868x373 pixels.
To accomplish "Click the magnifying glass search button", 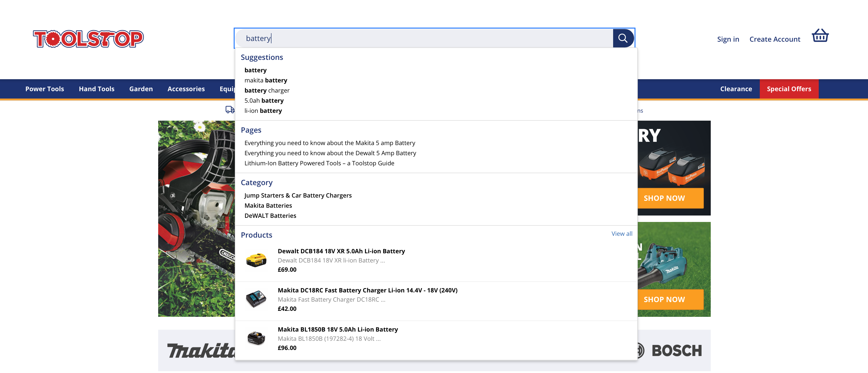I will click(623, 38).
